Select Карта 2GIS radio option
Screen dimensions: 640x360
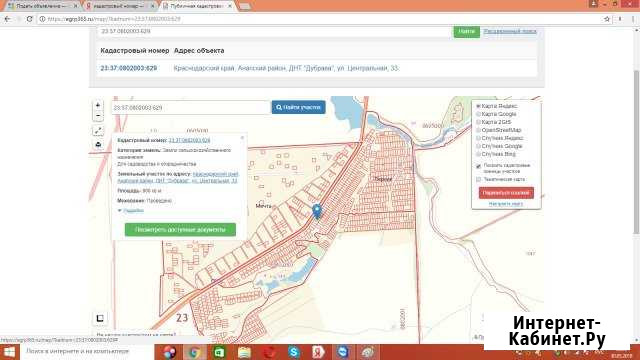click(x=478, y=122)
